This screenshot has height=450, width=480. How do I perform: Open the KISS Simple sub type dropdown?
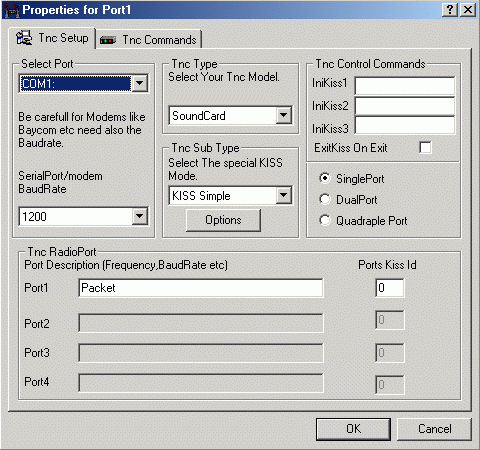pyautogui.click(x=284, y=195)
